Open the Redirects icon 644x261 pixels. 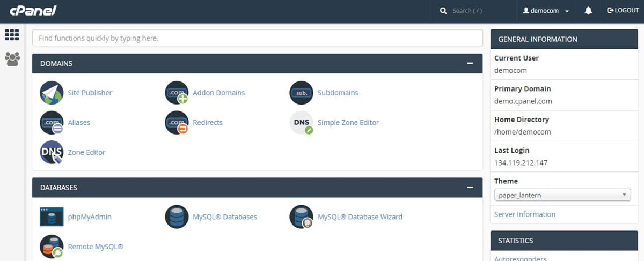[x=177, y=123]
